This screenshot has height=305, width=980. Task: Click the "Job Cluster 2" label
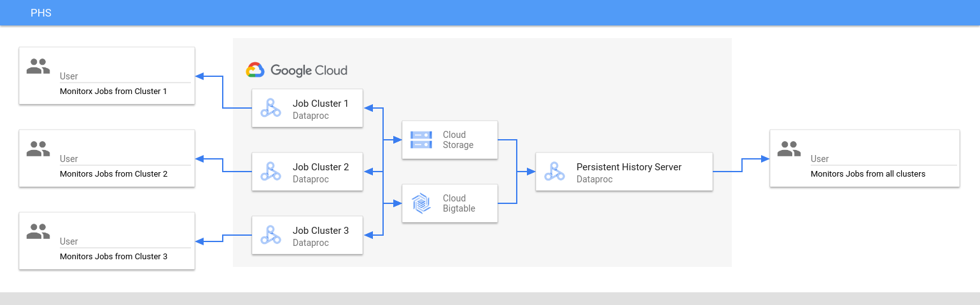tap(321, 167)
